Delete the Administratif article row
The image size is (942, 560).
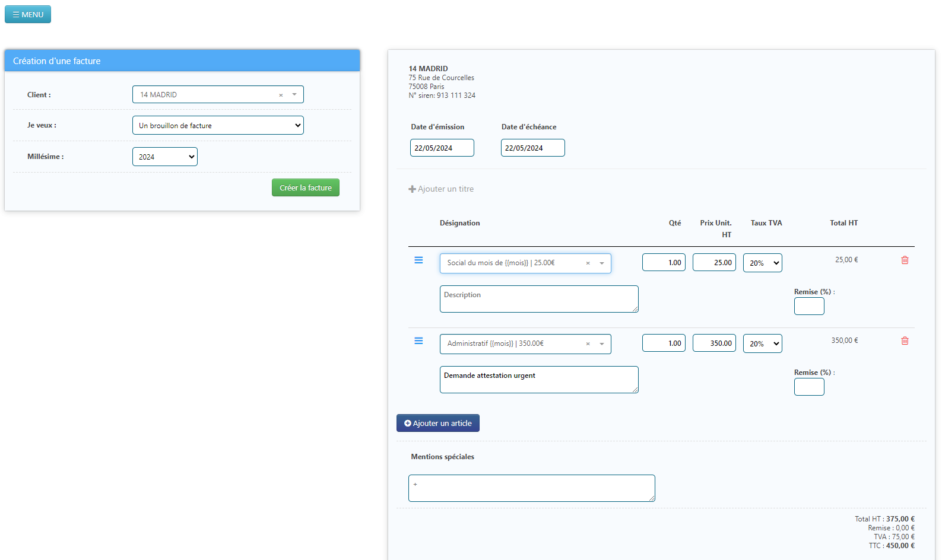coord(905,341)
